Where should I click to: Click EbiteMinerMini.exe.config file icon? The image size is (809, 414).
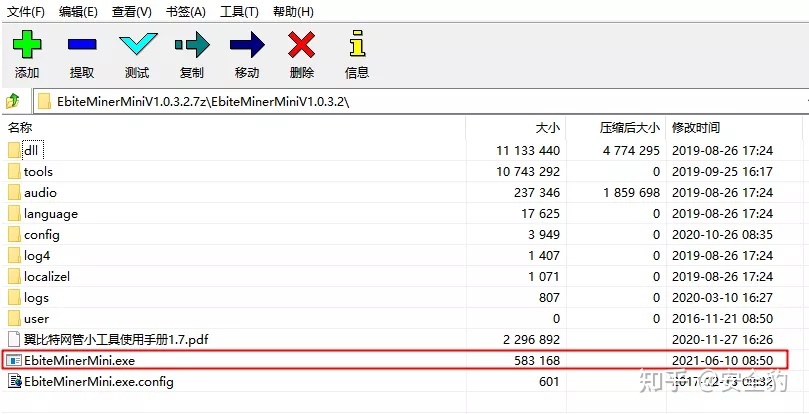tap(15, 381)
